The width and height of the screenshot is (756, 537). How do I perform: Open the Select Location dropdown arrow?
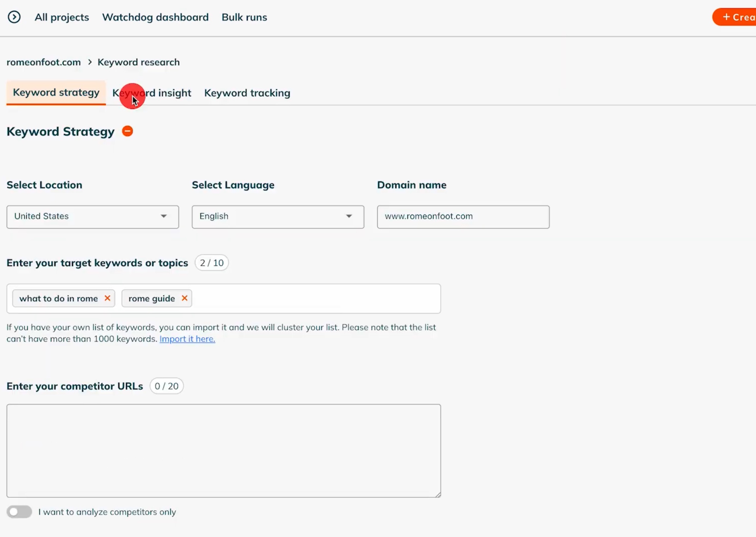pos(164,216)
